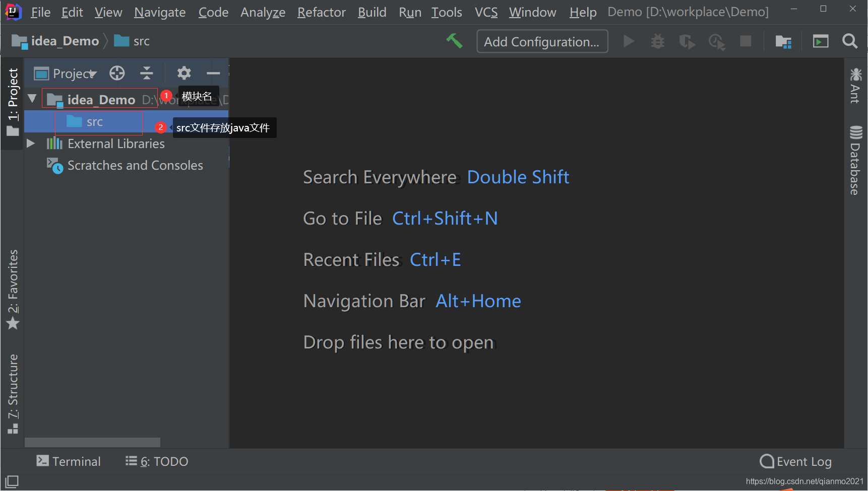Image resolution: width=868 pixels, height=491 pixels.
Task: Open Project panel settings gear
Action: pyautogui.click(x=184, y=73)
